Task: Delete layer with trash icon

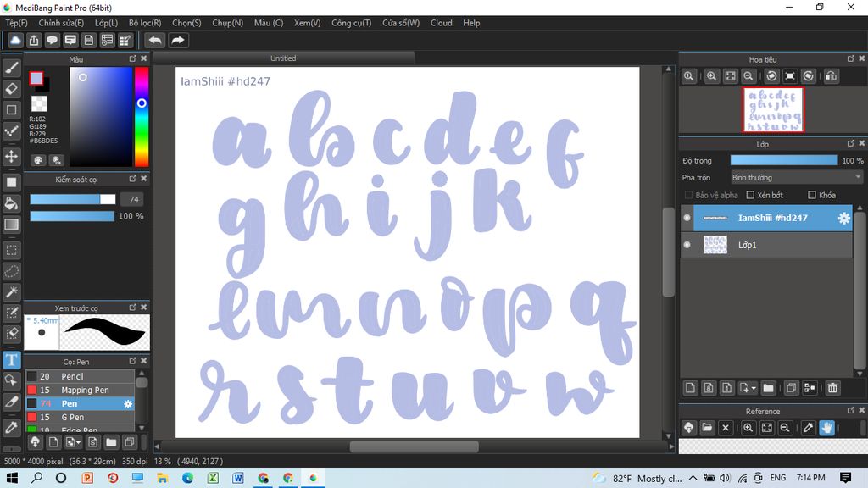Action: coord(832,388)
